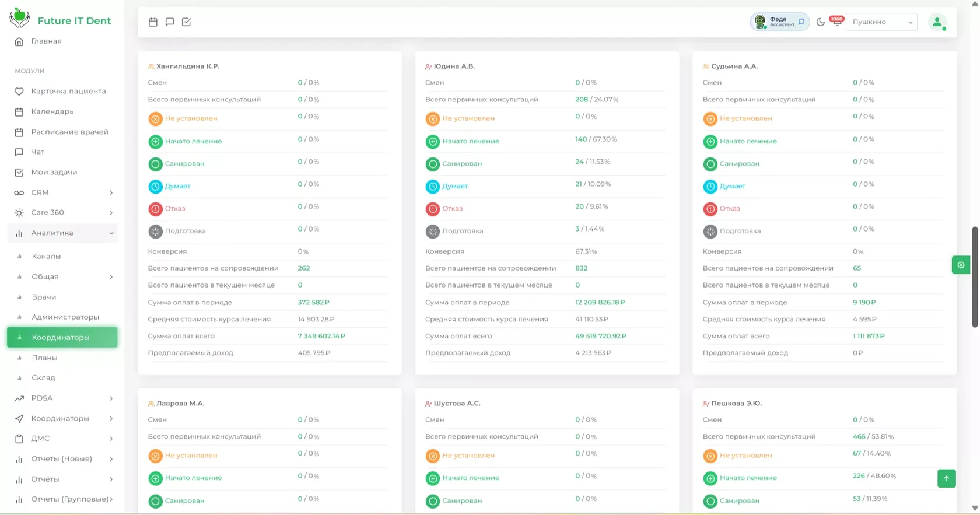Open the Пушкино branch dropdown
This screenshot has width=980, height=515.
coord(881,22)
